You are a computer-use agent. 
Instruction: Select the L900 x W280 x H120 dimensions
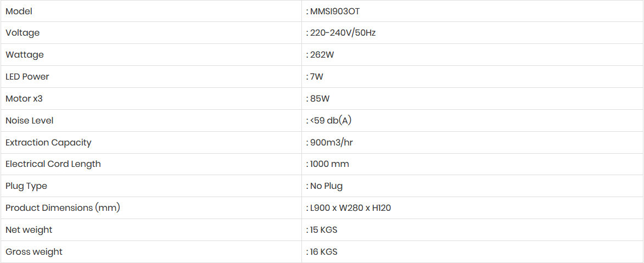[x=350, y=208]
